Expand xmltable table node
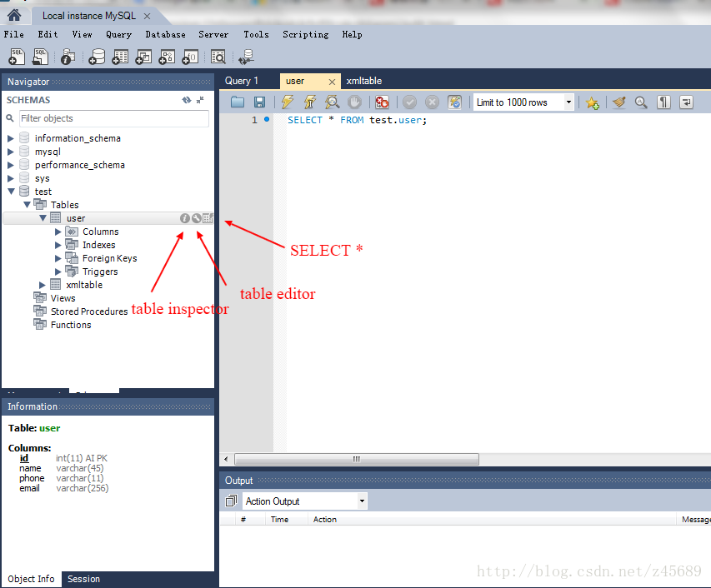The width and height of the screenshot is (711, 588). coord(43,285)
